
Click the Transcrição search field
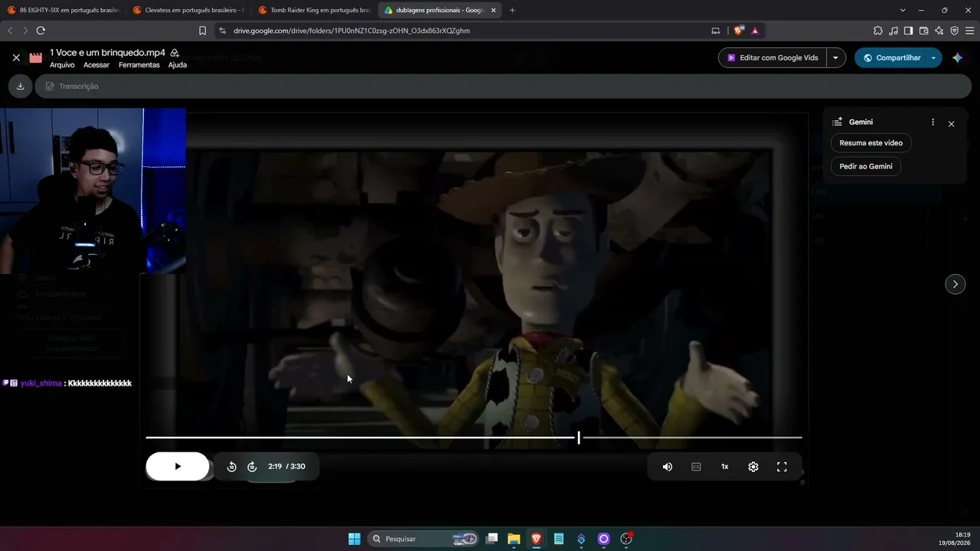pyautogui.click(x=504, y=86)
